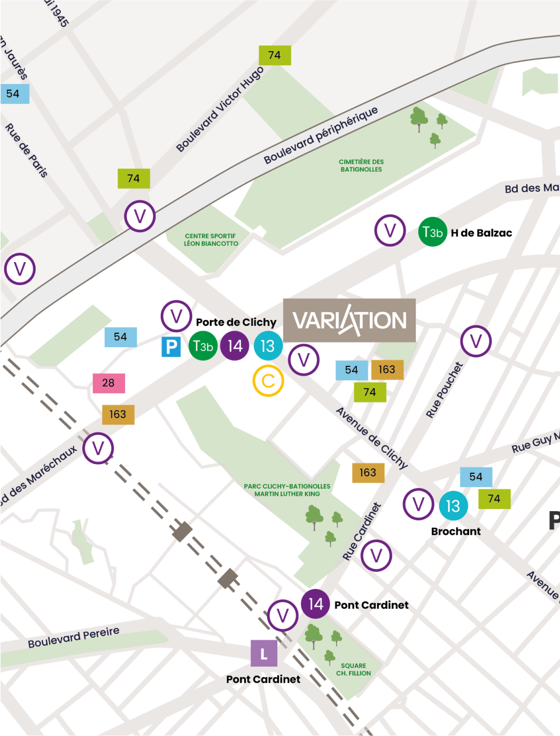Select the Vélib icon on Rue Cardinet

pos(376,556)
